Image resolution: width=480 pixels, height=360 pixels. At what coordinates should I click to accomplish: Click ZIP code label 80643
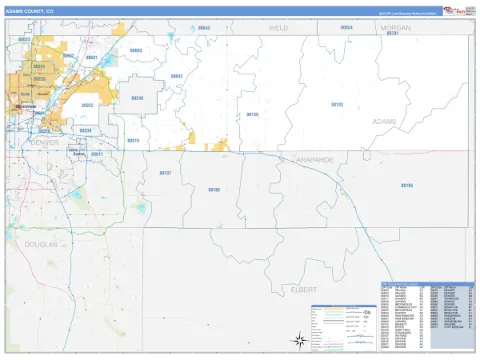(x=204, y=28)
